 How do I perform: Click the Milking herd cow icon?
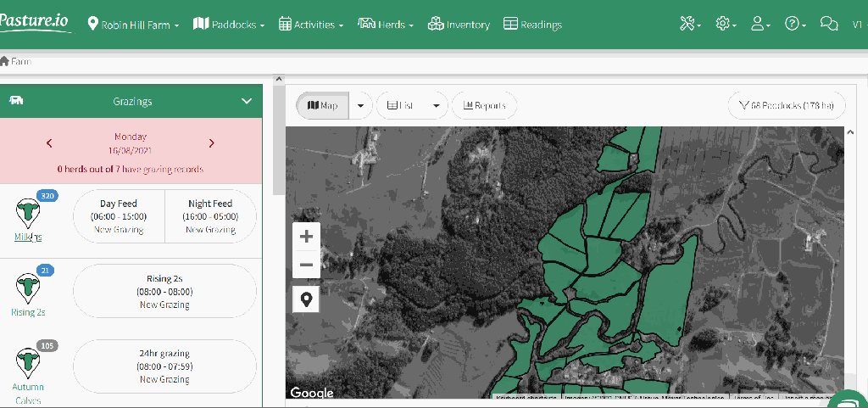click(x=28, y=212)
